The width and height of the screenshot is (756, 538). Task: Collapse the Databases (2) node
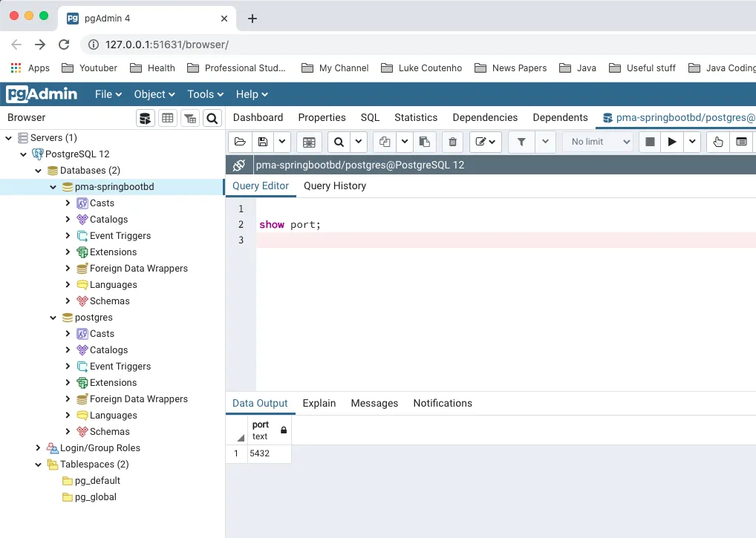39,171
